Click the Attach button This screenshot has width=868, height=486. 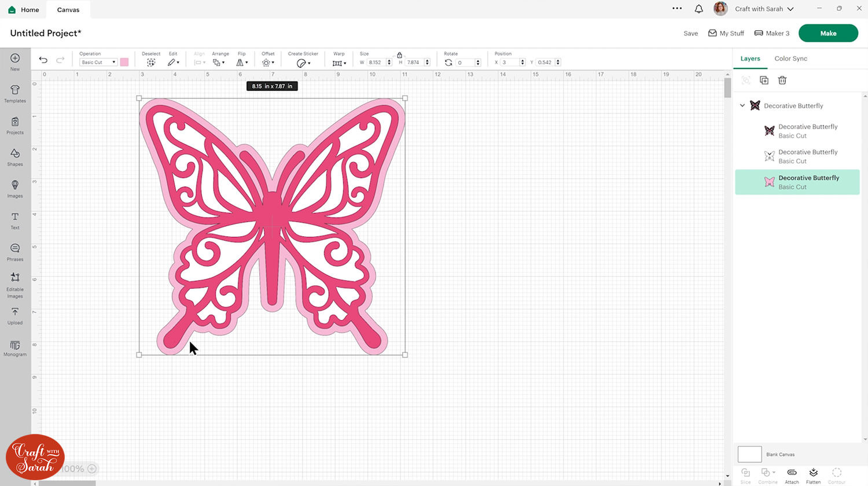(x=792, y=475)
